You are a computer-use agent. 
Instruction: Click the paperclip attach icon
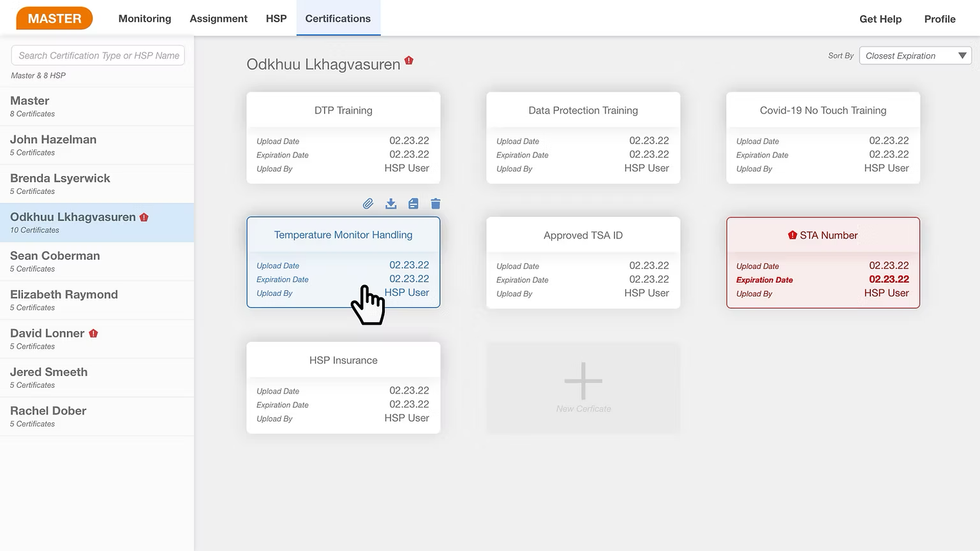click(x=368, y=204)
